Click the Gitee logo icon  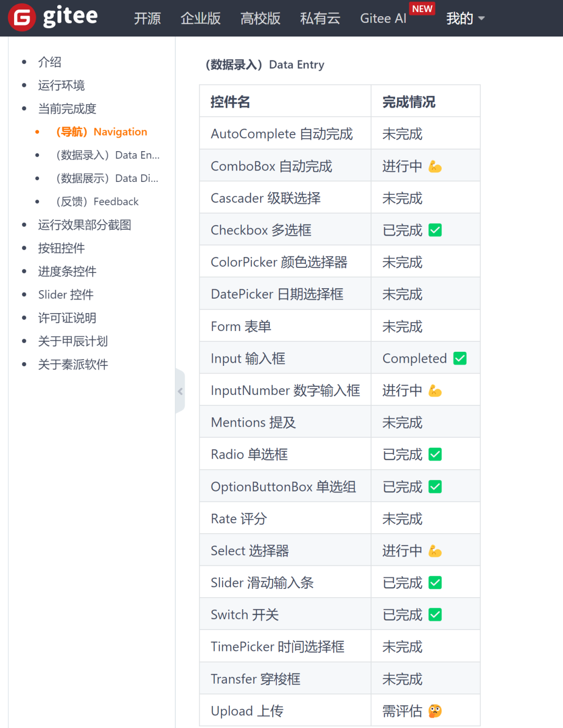pos(21,17)
